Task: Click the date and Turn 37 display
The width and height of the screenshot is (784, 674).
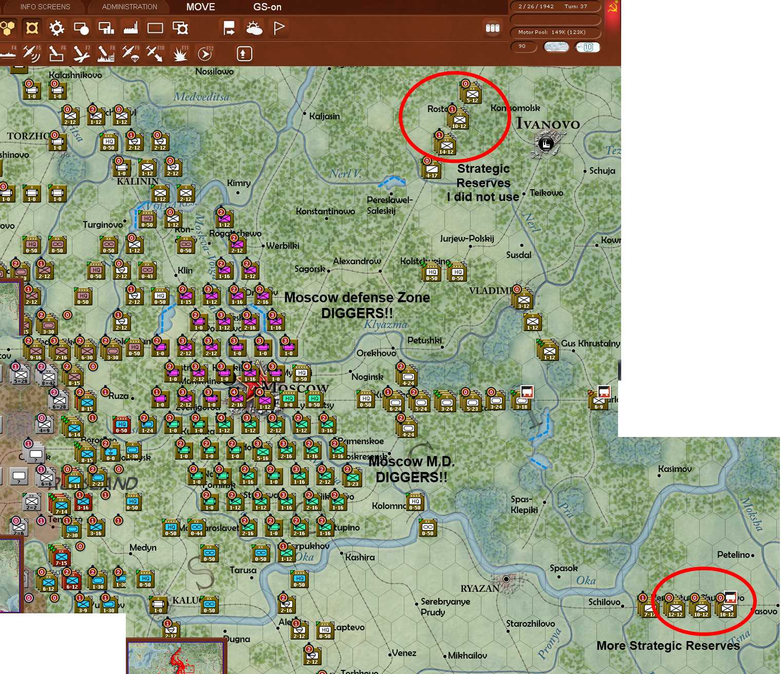Action: tap(555, 7)
